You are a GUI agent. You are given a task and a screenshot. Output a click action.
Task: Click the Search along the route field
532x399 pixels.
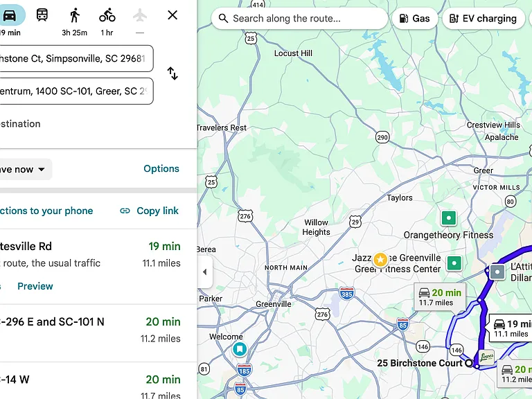tap(299, 18)
